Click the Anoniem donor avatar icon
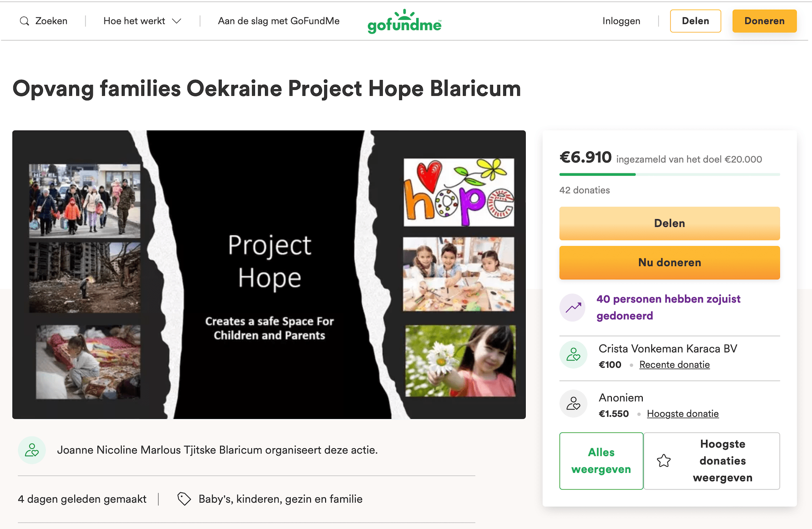812x529 pixels. 573,404
